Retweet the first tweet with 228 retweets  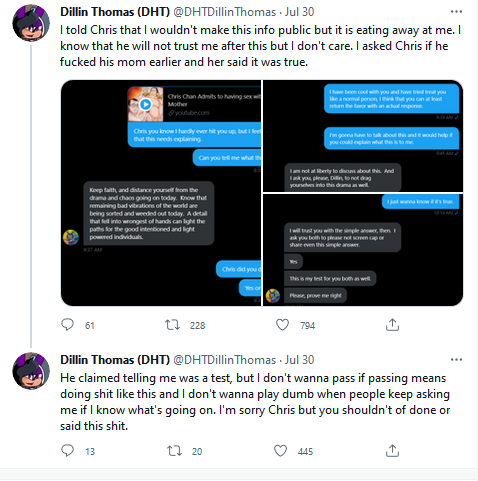coord(173,325)
